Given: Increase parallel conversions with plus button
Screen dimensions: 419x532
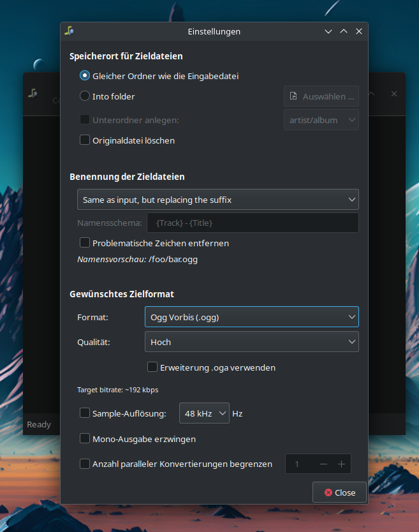Looking at the screenshot, I should pyautogui.click(x=342, y=464).
